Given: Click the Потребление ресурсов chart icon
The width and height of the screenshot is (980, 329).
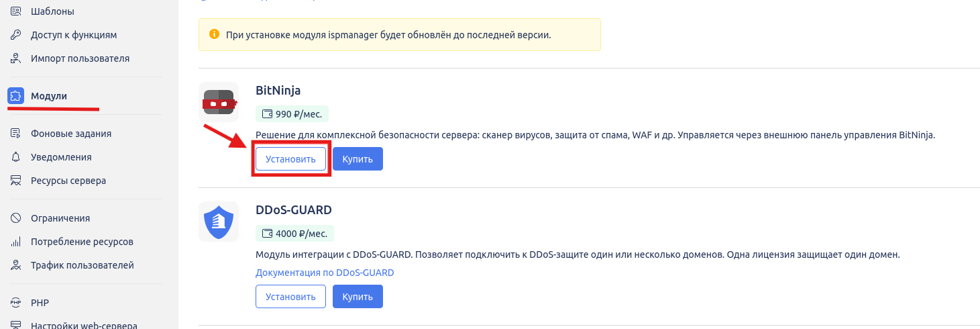Looking at the screenshot, I should (x=16, y=242).
